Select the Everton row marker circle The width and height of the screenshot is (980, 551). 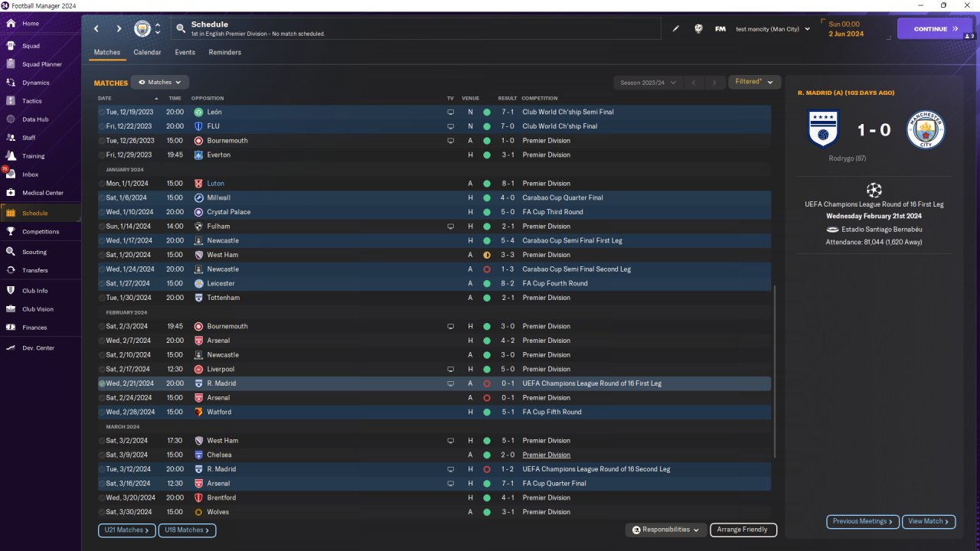coord(102,155)
